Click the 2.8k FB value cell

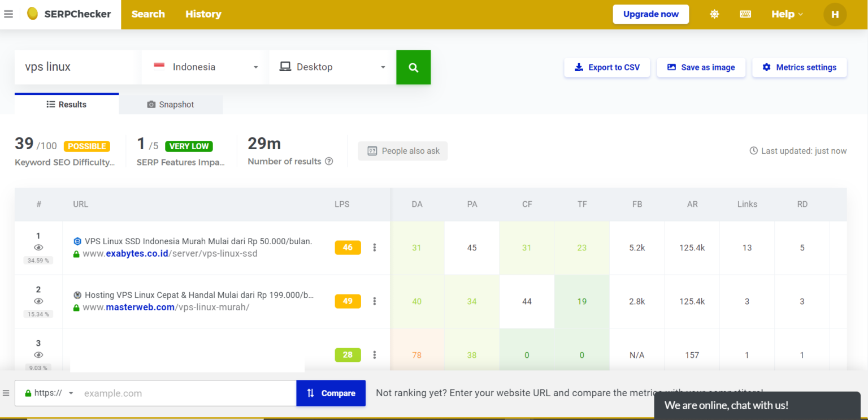(x=637, y=301)
